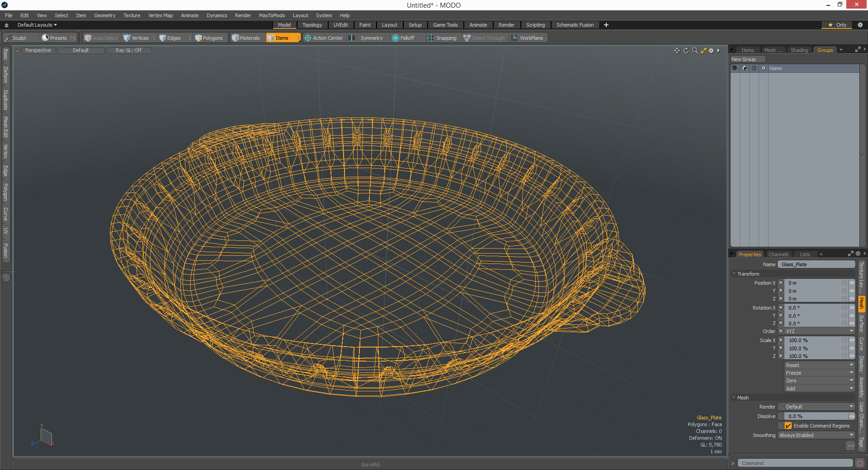
Task: Click the Command input field
Action: coord(796,463)
